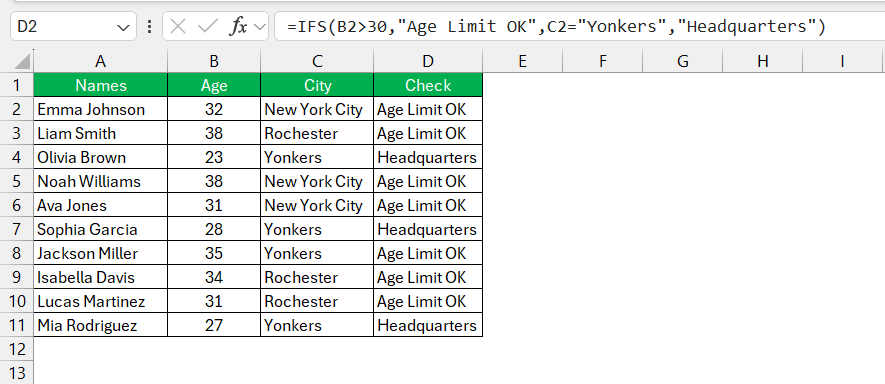This screenshot has height=384, width=885.
Task: Select the Ava Jones cell
Action: (x=100, y=205)
